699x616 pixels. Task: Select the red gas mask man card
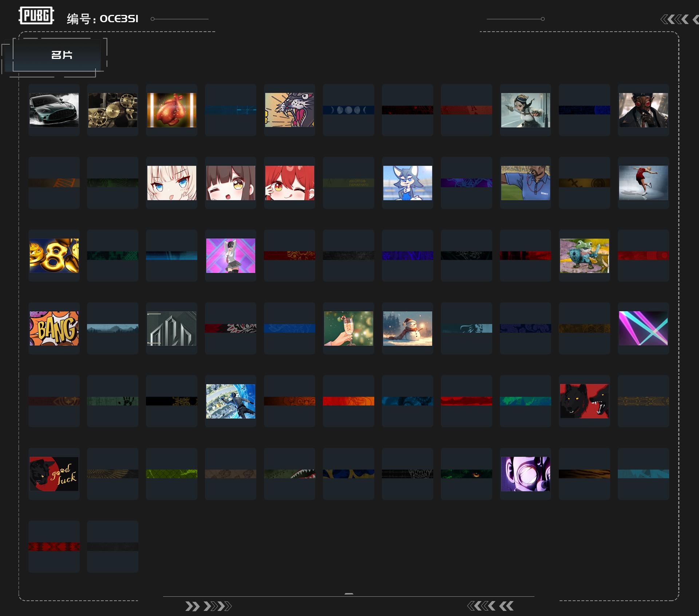643,110
